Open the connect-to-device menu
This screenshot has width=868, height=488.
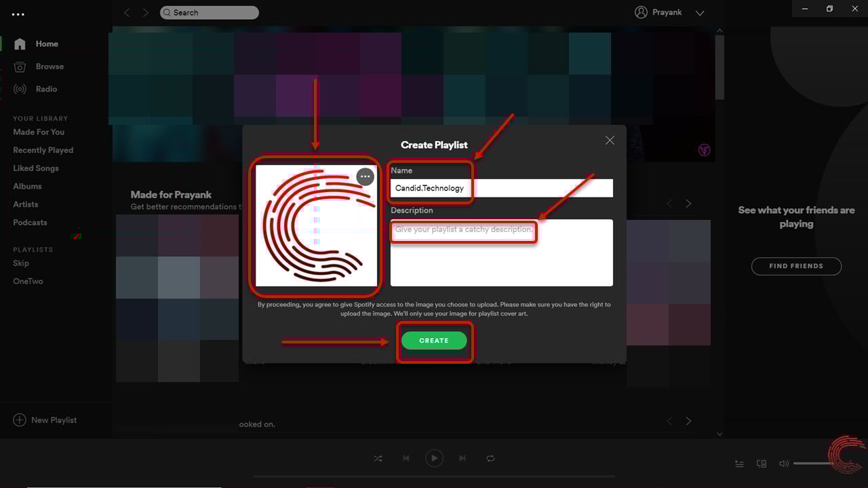[x=762, y=464]
